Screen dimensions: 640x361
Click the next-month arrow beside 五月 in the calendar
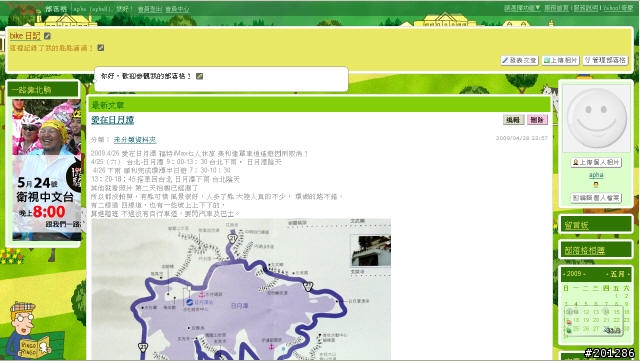pyautogui.click(x=628, y=274)
